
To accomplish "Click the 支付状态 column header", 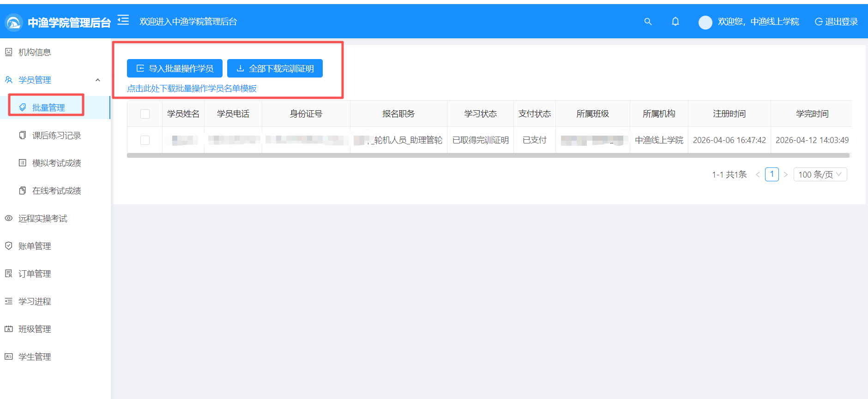I will pos(535,114).
